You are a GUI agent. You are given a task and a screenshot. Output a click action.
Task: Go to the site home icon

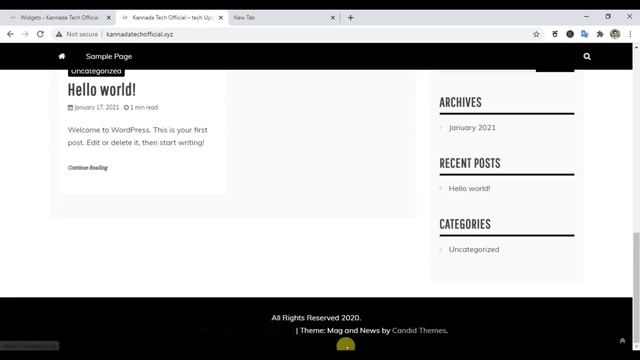(62, 56)
